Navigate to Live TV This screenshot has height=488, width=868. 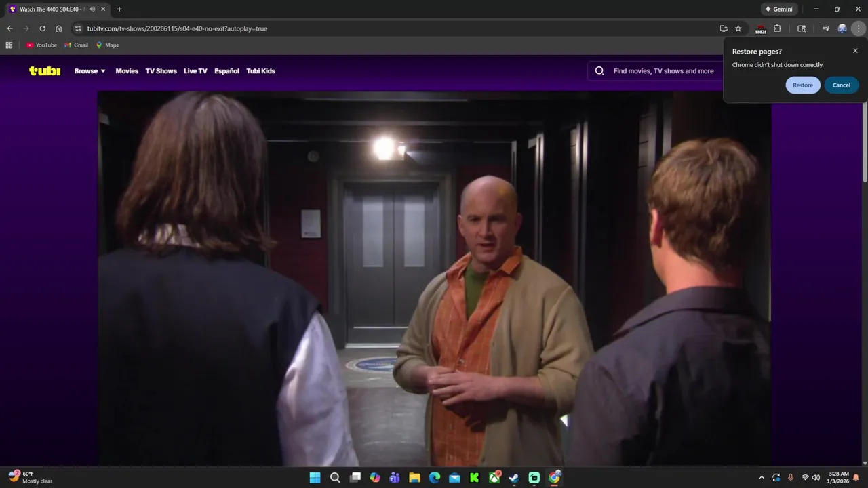tap(195, 70)
